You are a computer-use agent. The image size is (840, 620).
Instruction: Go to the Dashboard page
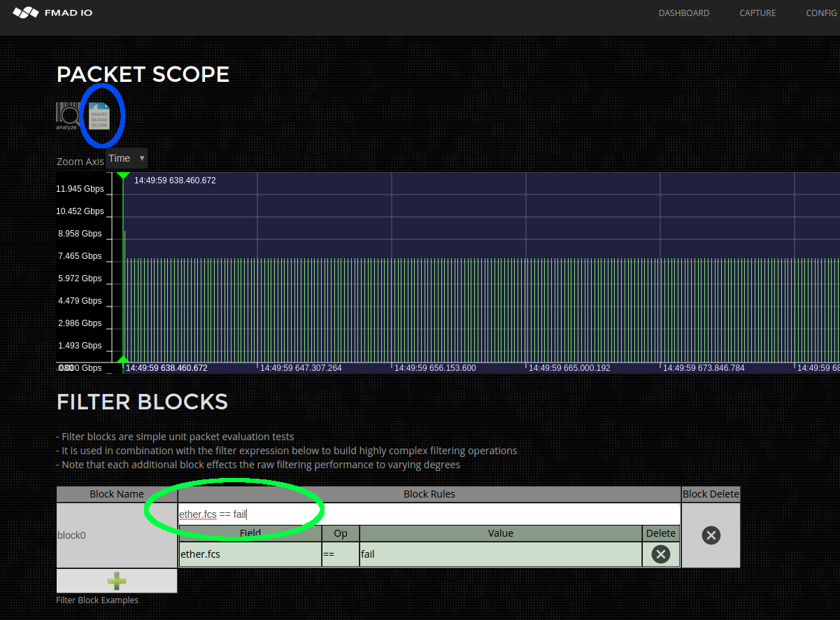(683, 13)
